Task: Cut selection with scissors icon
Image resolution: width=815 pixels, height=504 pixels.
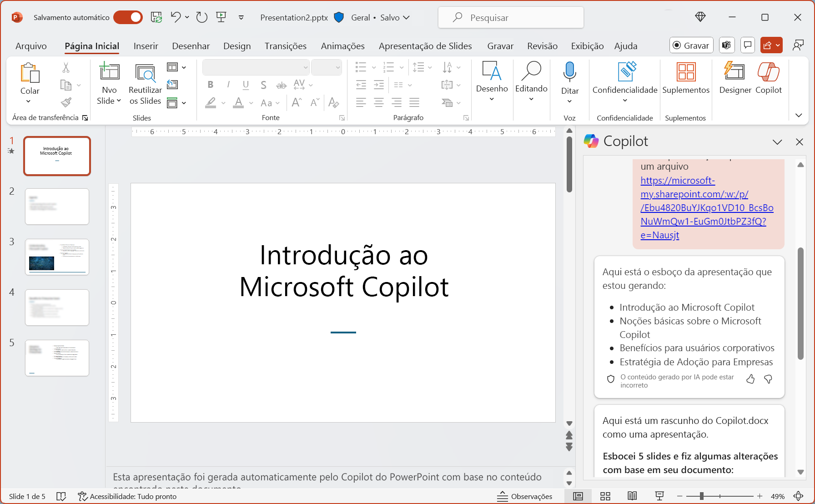Action: (x=66, y=68)
